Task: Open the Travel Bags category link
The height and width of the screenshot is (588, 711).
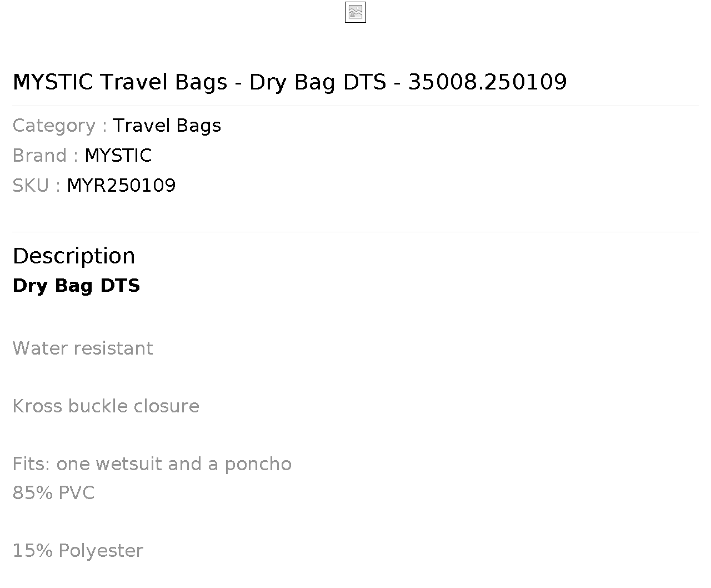Action: tap(167, 126)
